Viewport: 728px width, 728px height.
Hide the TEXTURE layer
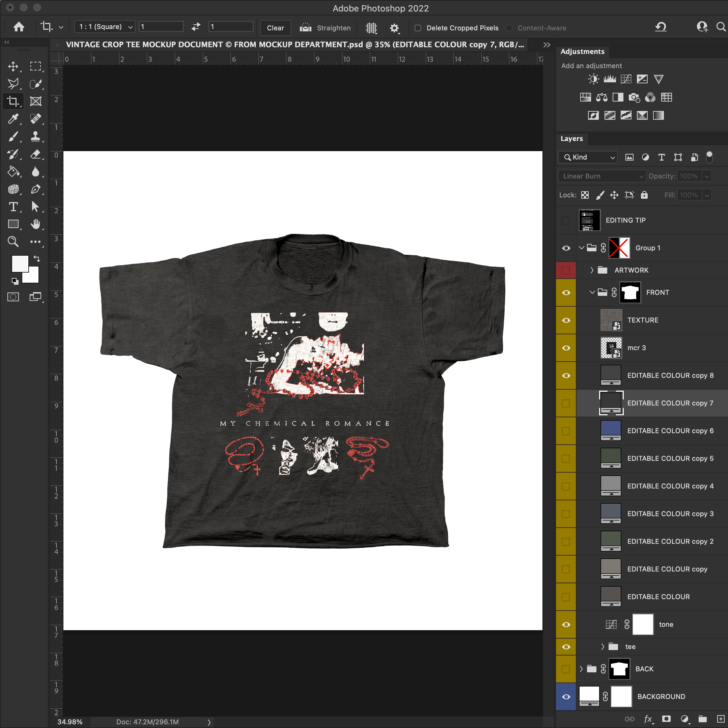(x=566, y=320)
